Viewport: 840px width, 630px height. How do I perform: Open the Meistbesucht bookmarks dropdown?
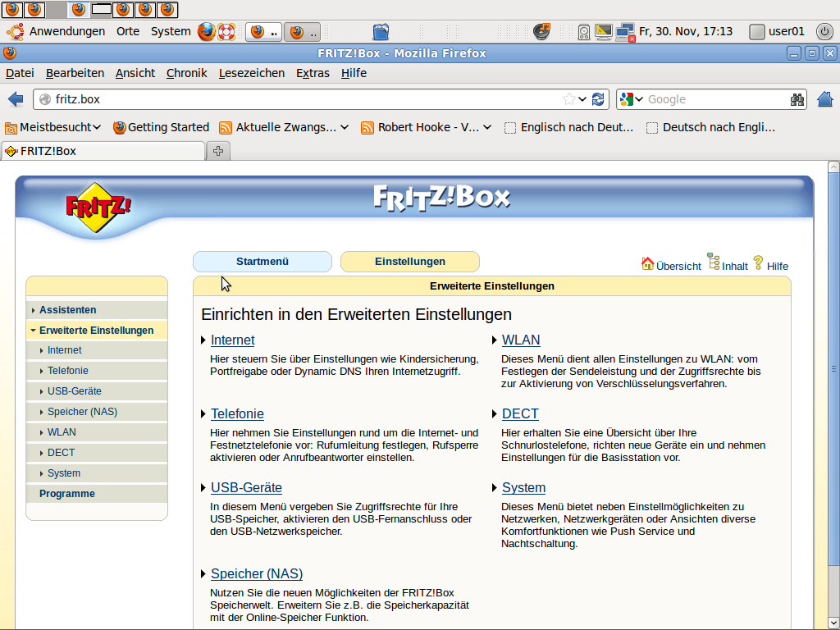point(53,127)
